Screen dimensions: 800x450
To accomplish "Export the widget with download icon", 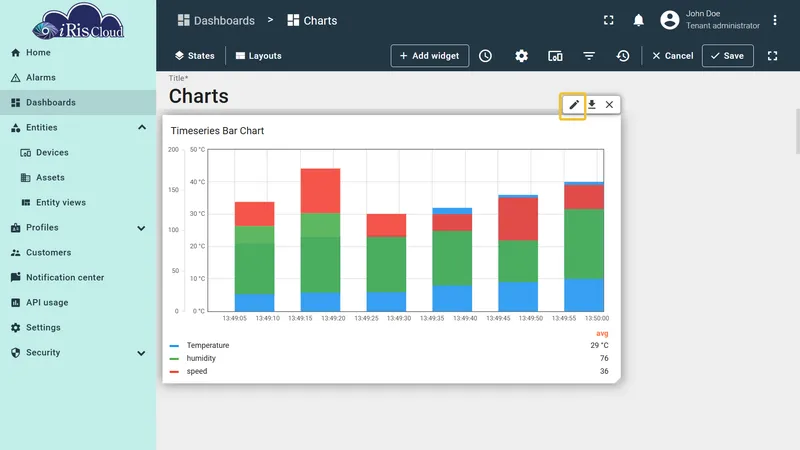I will (591, 105).
